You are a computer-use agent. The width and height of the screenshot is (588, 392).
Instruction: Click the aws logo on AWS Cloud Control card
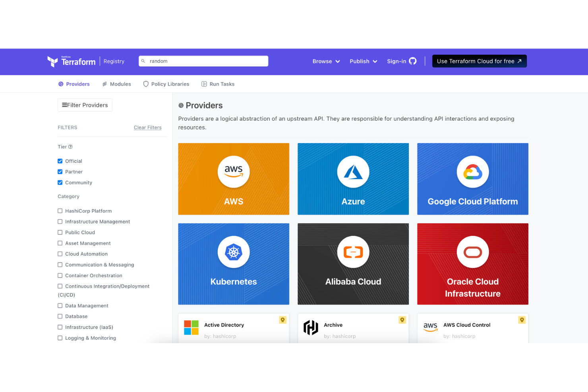pos(430,327)
